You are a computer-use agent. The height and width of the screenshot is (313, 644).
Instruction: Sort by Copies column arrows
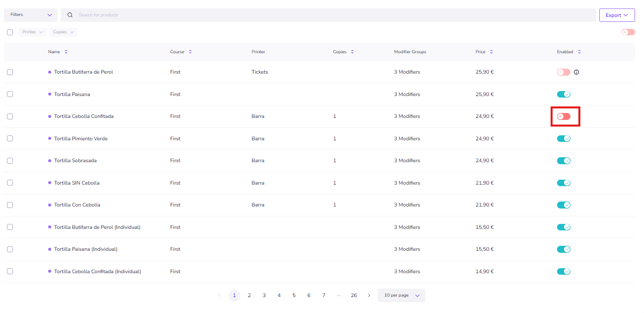(352, 52)
